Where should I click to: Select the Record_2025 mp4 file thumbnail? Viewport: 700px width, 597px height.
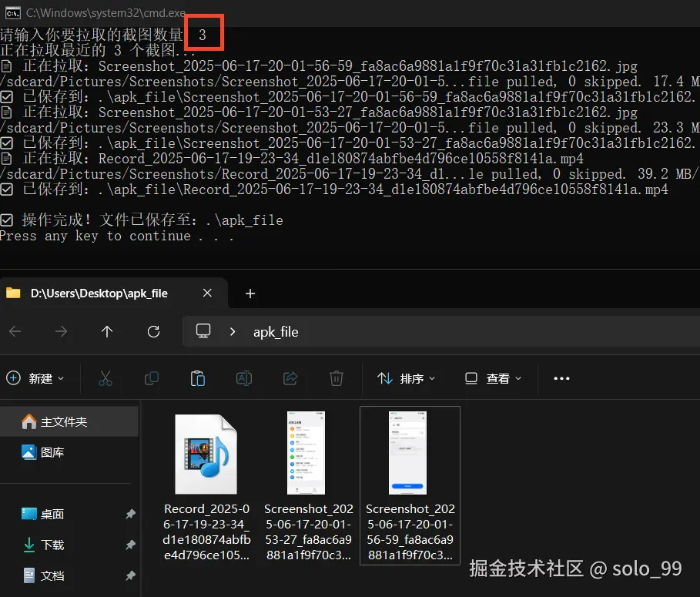click(x=206, y=454)
